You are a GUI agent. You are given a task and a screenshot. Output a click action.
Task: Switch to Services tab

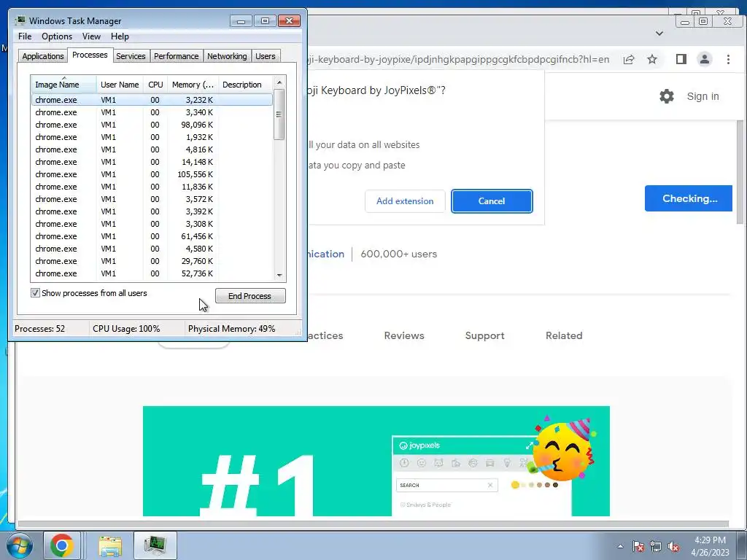pyautogui.click(x=131, y=56)
